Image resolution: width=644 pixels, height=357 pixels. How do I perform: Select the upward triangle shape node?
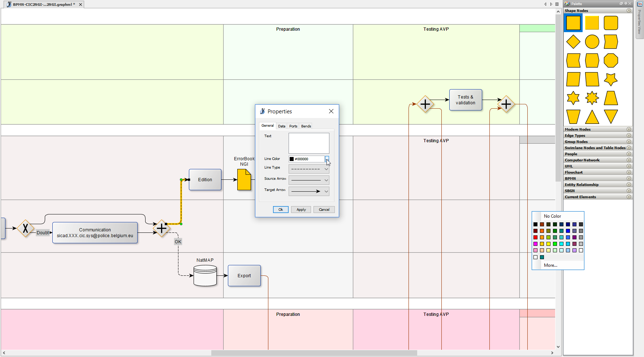[592, 117]
